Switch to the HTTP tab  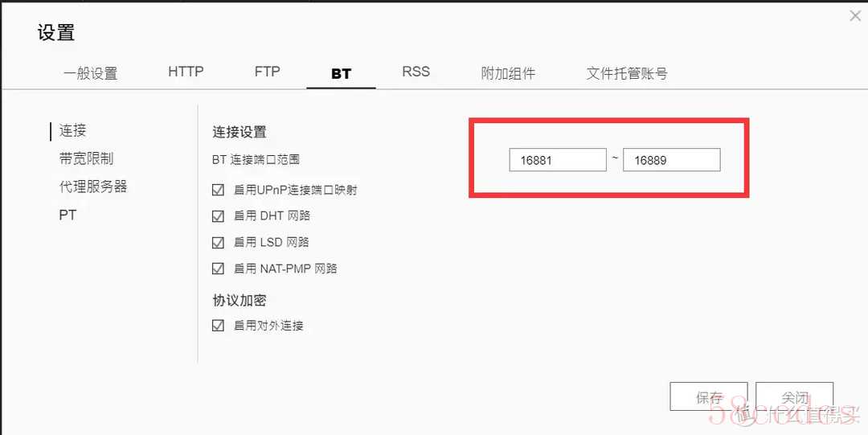coord(186,72)
